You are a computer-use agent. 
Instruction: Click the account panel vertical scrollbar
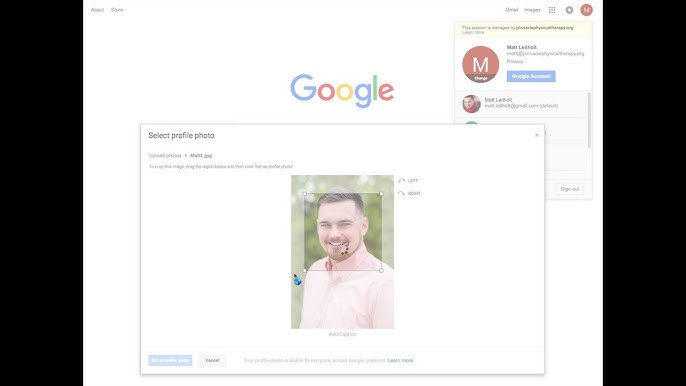point(589,120)
